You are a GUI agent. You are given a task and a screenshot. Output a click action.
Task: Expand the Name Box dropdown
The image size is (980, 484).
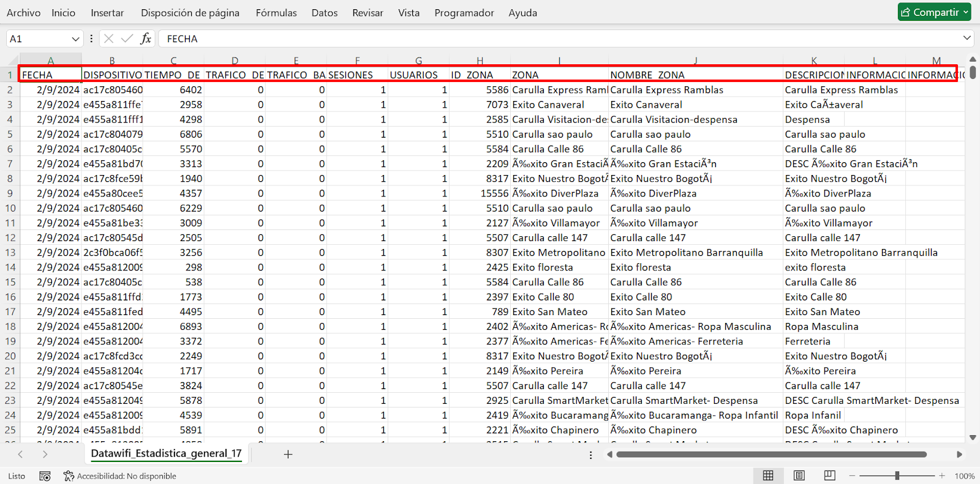pos(75,39)
